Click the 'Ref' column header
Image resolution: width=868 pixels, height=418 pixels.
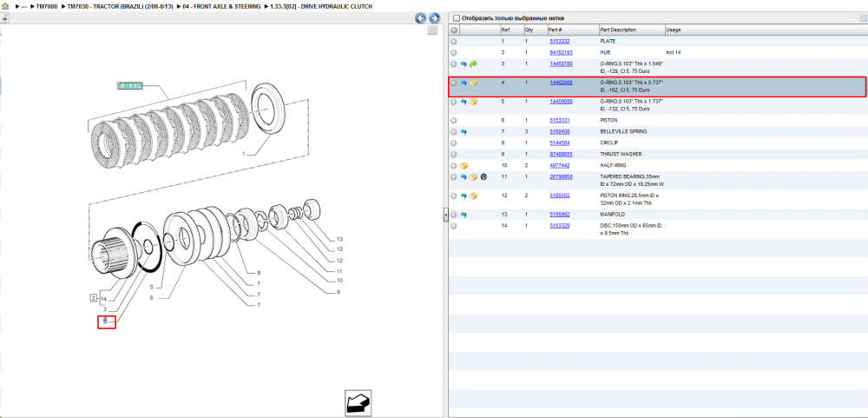(x=505, y=30)
